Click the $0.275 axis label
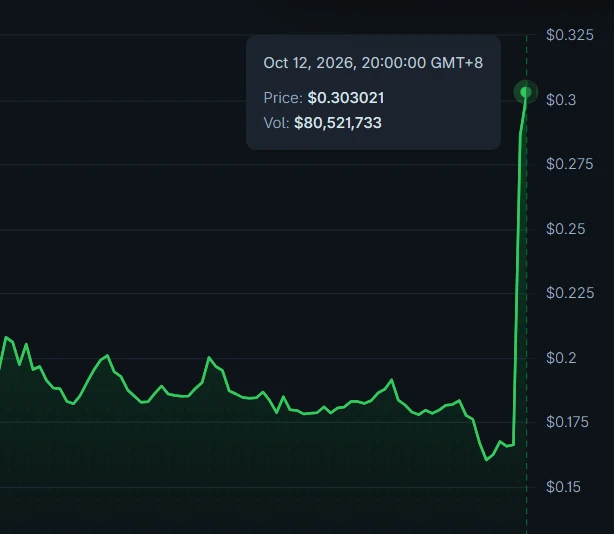614x534 pixels. (570, 164)
